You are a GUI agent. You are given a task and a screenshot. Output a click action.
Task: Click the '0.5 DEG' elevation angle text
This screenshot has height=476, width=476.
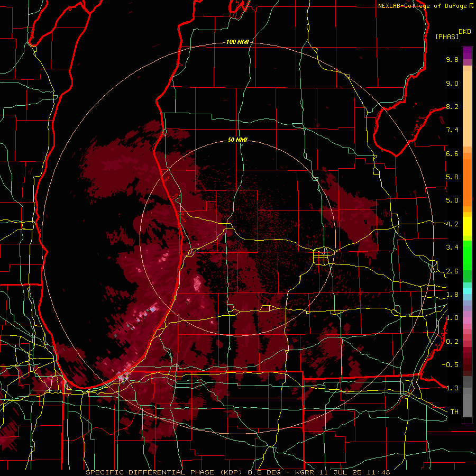pos(266,472)
